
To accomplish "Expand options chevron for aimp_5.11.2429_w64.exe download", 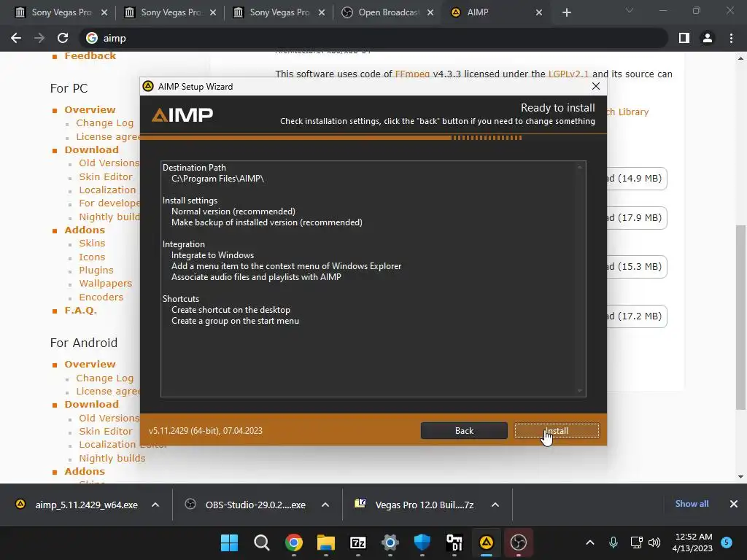I will point(155,505).
